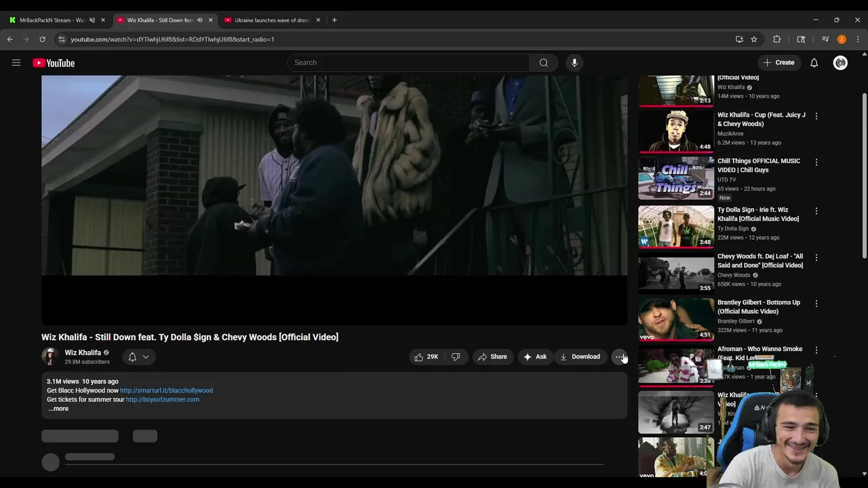Viewport: 868px width, 488px height.
Task: Open the Ask AI assistant button
Action: [534, 357]
